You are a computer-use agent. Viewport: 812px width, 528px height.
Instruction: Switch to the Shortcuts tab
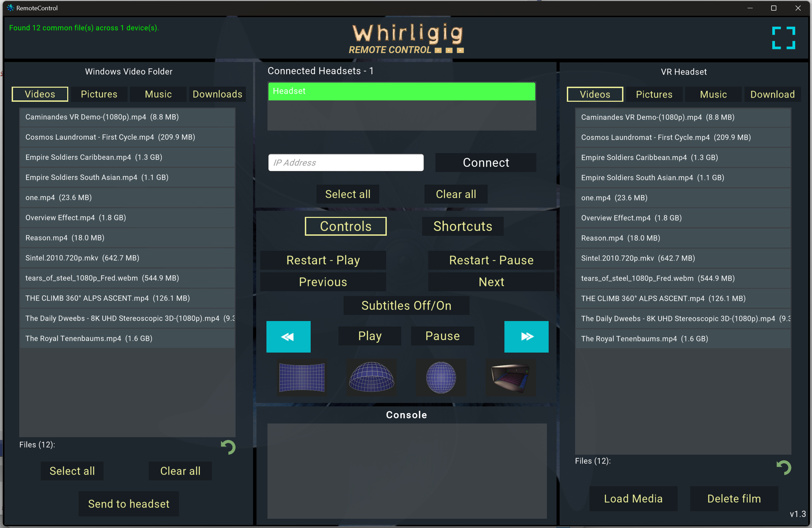[x=463, y=226]
